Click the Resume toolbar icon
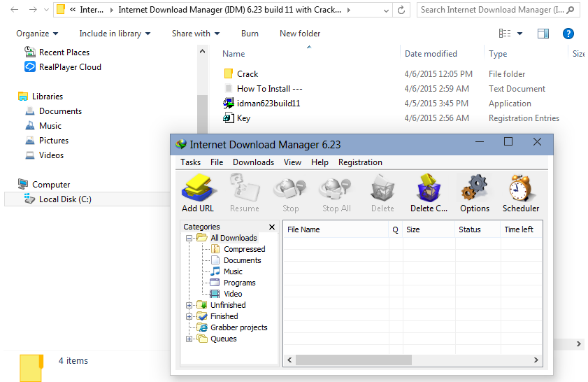Image resolution: width=588 pixels, height=382 pixels. click(x=245, y=188)
